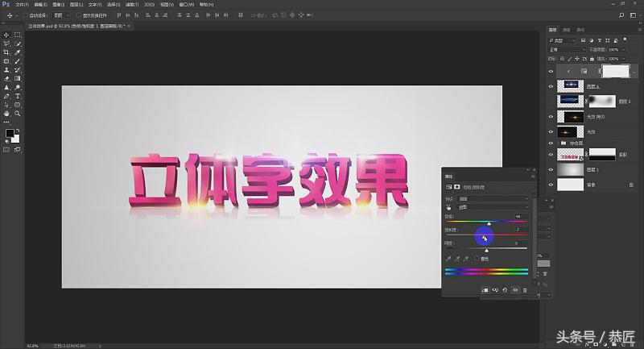
Task: Click the clip-to-layer icon in Properties panel
Action: pos(485,290)
